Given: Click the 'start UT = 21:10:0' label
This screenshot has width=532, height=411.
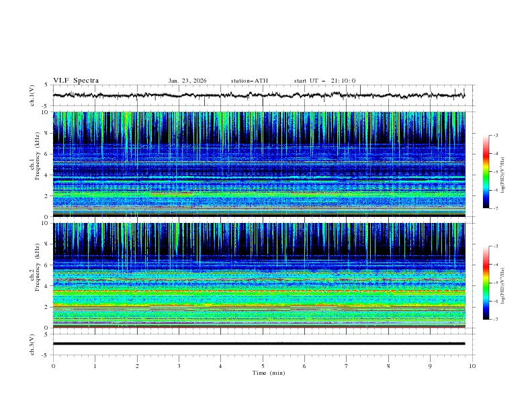Looking at the screenshot, I should point(324,81).
